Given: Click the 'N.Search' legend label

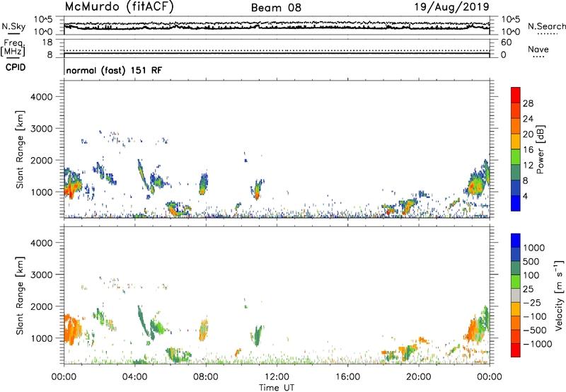Looking at the screenshot, I should [546, 26].
